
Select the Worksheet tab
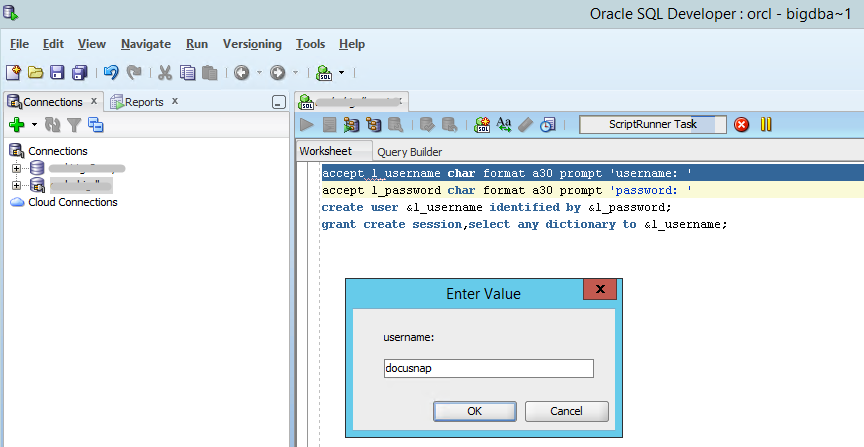coord(326,151)
